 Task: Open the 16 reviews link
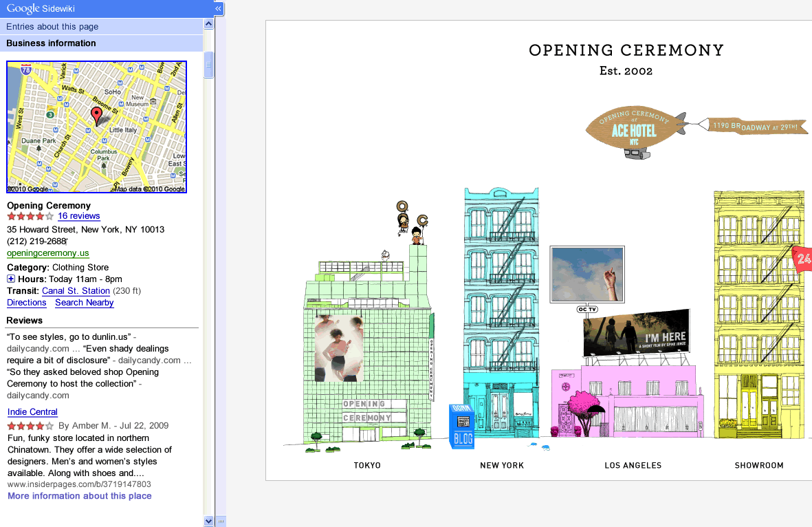[x=78, y=216]
